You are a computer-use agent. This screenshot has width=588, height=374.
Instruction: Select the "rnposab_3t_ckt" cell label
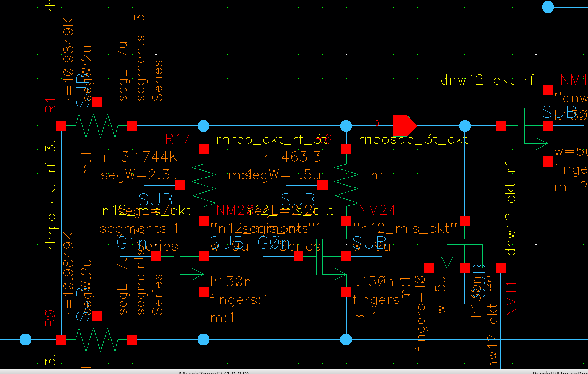414,139
